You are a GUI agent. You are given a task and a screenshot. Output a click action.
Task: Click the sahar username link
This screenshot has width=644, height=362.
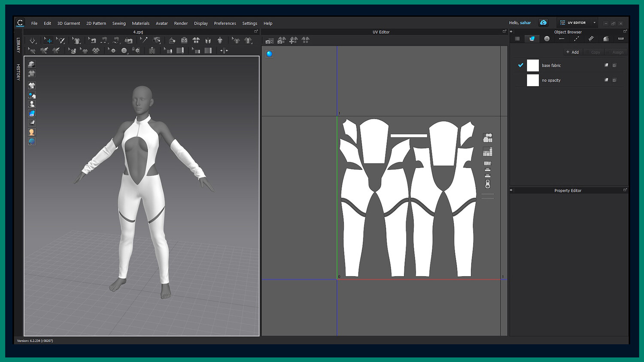coord(525,23)
